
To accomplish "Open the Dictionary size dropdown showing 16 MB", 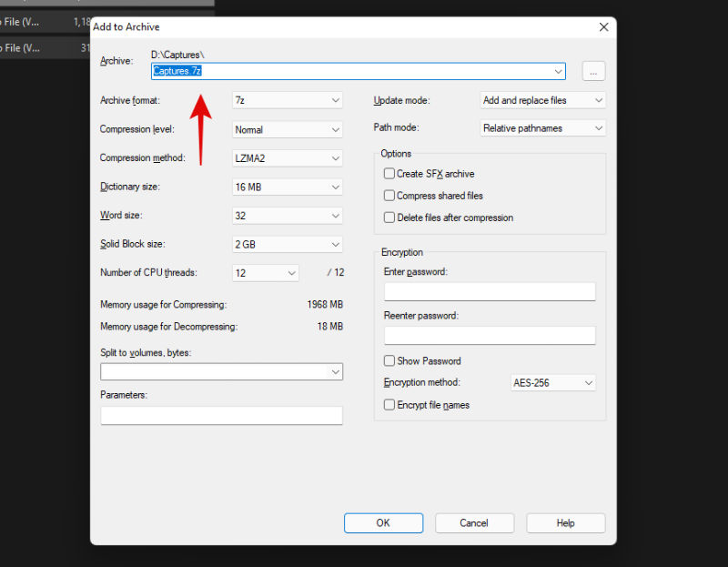I will (x=288, y=187).
